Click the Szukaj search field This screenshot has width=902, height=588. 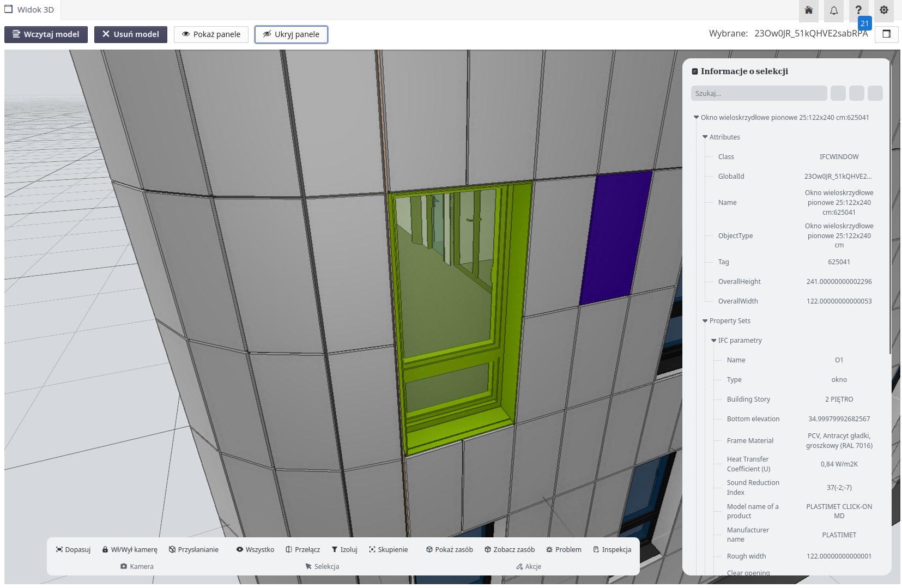pyautogui.click(x=759, y=93)
